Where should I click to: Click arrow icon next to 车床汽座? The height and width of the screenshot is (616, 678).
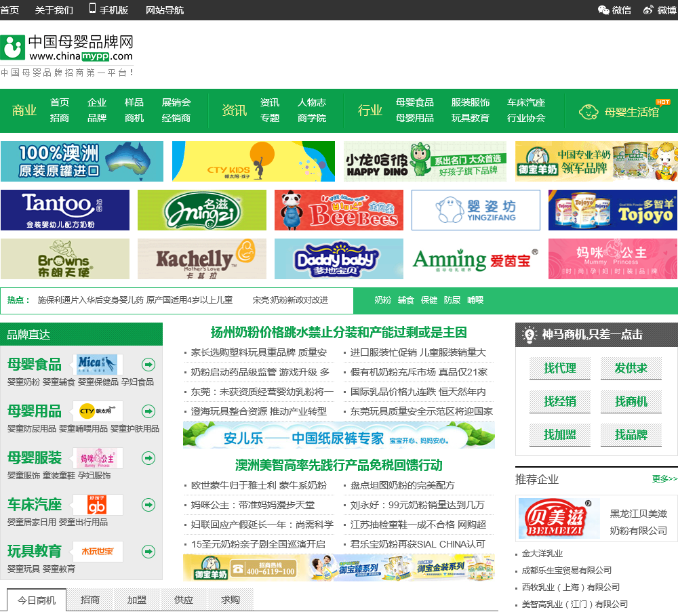148,504
